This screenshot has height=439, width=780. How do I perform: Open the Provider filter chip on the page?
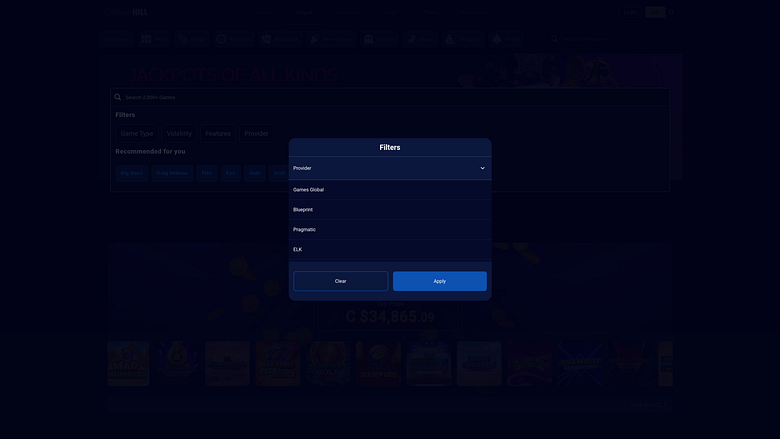(x=256, y=133)
